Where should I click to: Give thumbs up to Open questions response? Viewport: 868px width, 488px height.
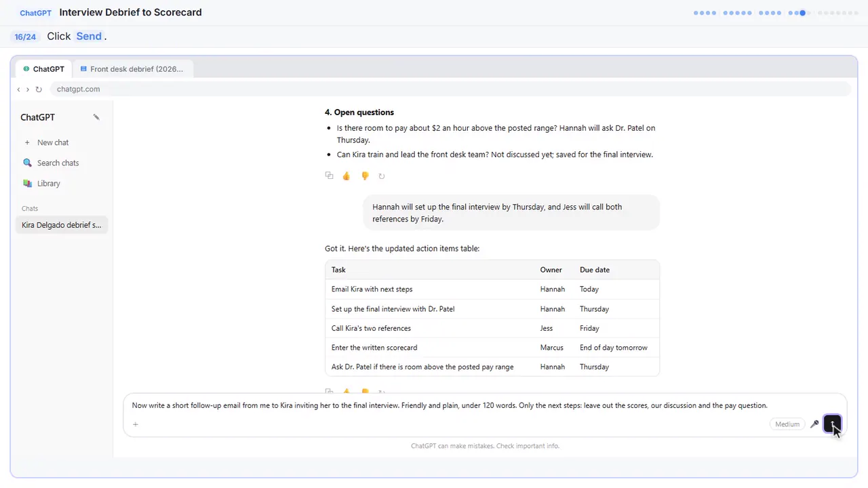(x=347, y=176)
